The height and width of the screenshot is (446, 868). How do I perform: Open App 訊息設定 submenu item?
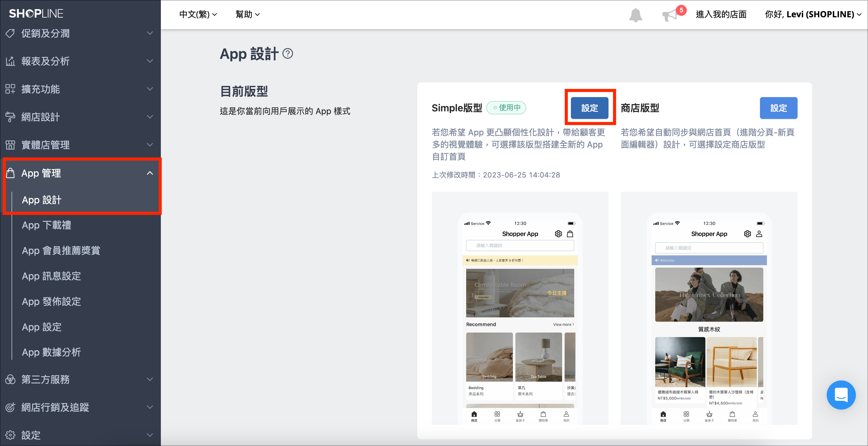[x=51, y=276]
